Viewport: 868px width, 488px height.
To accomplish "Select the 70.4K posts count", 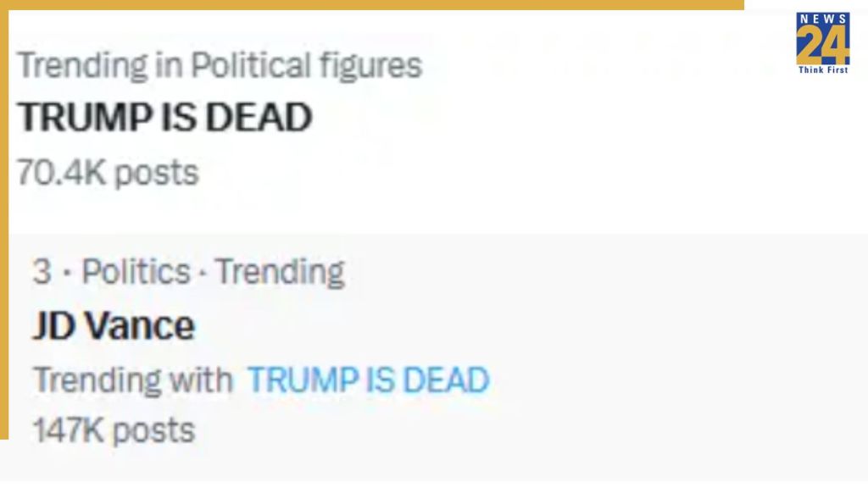I will (108, 172).
